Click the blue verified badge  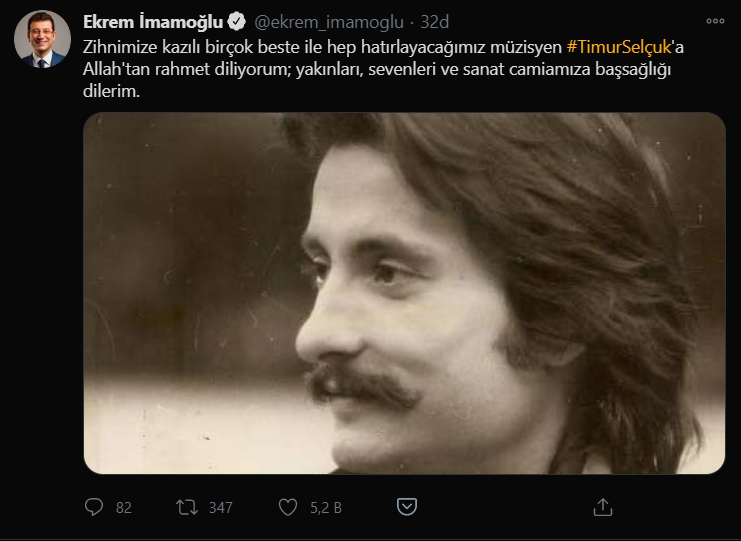(236, 22)
